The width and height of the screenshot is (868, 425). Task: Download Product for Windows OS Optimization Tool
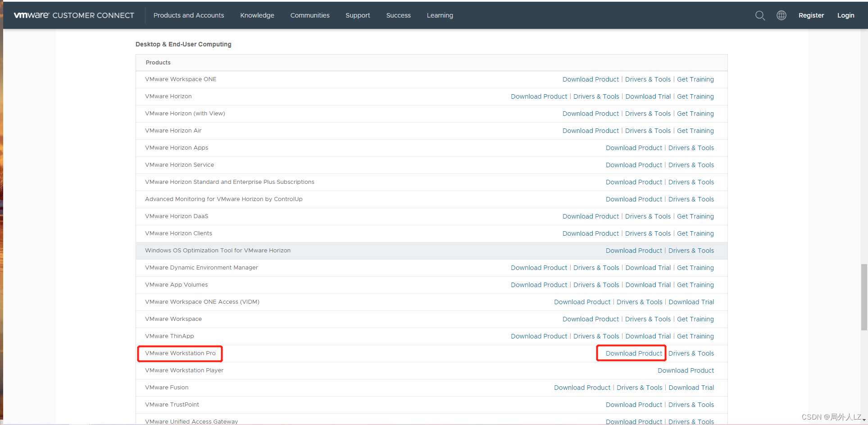coord(634,251)
